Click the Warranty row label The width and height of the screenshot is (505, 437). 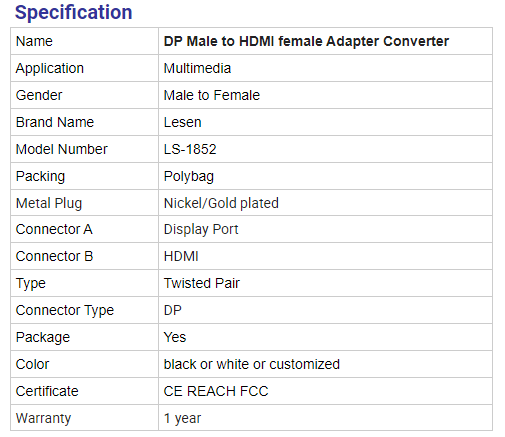[x=43, y=418]
